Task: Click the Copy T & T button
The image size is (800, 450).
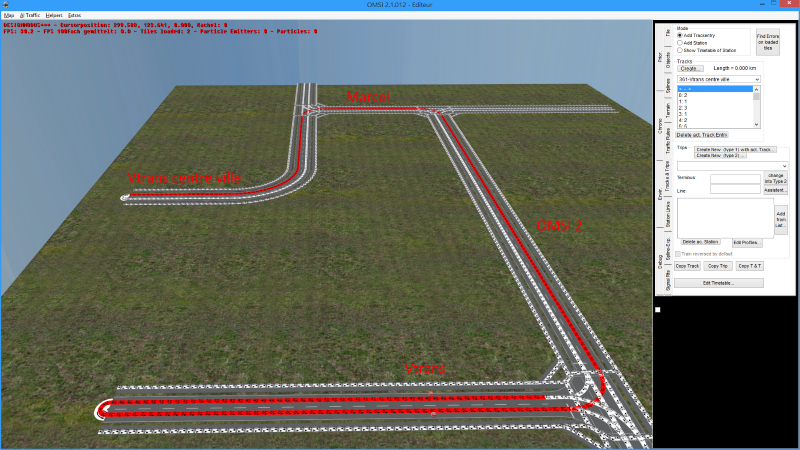Action: pyautogui.click(x=749, y=266)
